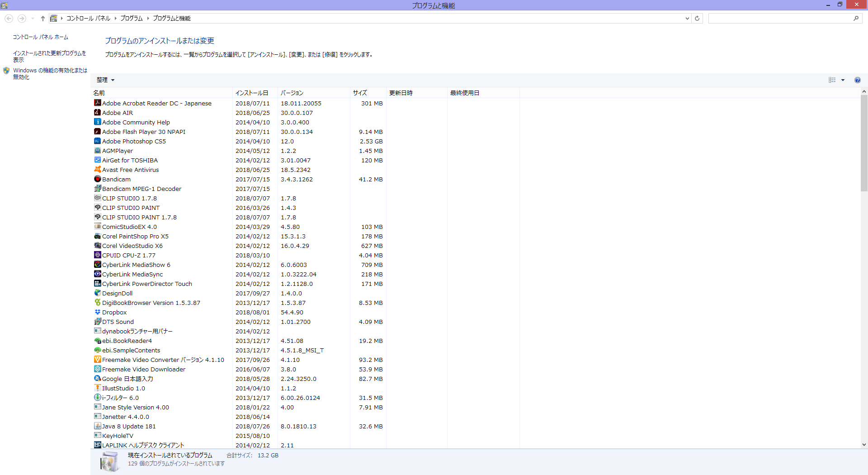Open the address bar history dropdown

coord(687,19)
